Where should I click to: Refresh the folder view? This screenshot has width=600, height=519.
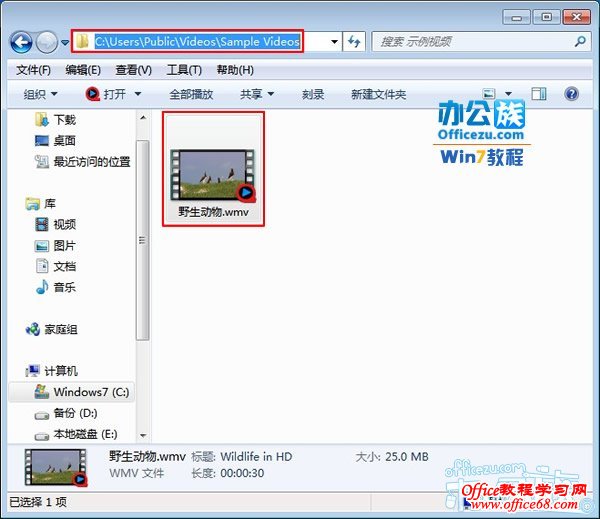[354, 41]
